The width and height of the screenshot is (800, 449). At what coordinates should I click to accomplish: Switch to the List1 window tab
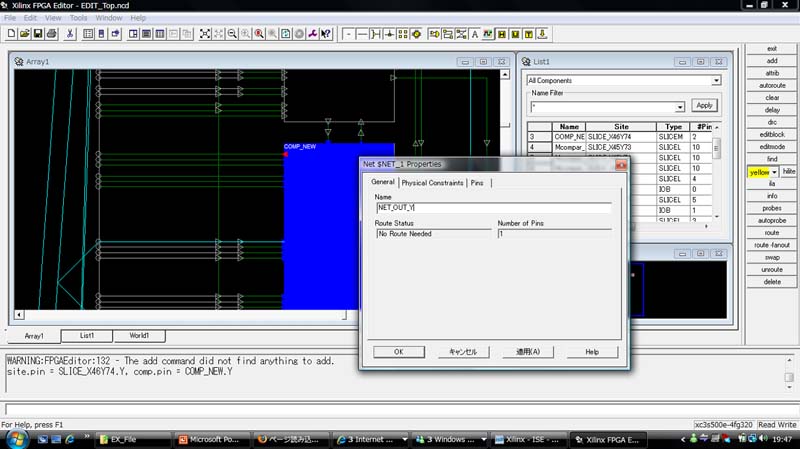87,336
